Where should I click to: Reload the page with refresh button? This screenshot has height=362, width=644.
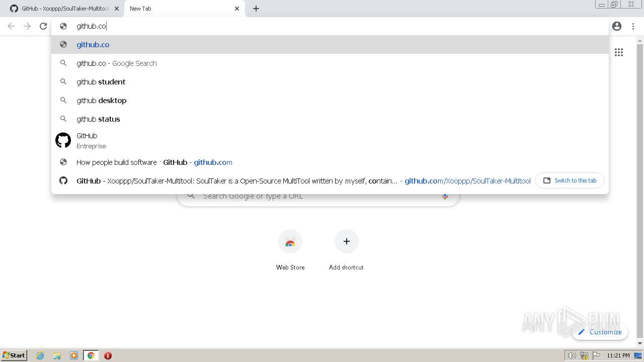coord(43,26)
